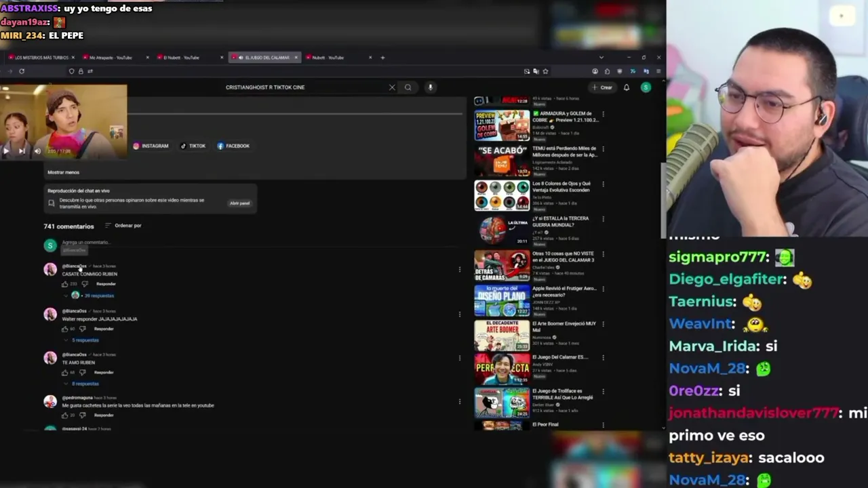The image size is (868, 488).
Task: Reply to 'TE AMO RUBEN' with Responder
Action: pos(104,373)
